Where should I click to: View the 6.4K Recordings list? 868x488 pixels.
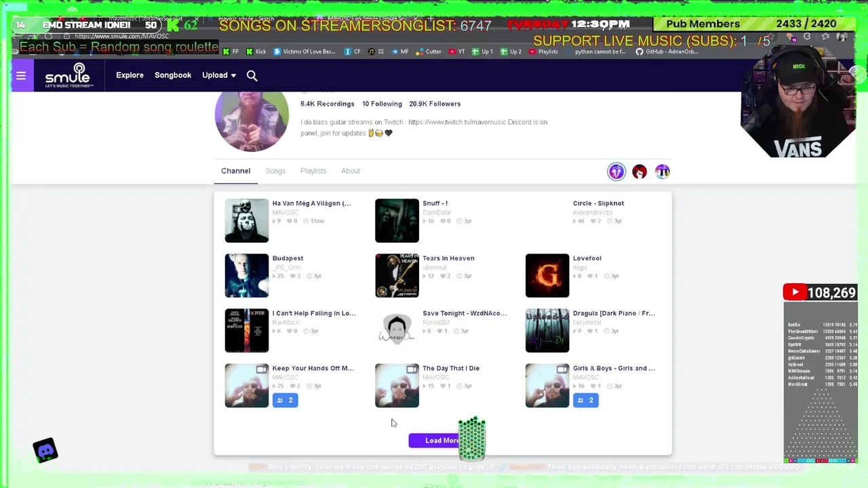[x=328, y=104]
